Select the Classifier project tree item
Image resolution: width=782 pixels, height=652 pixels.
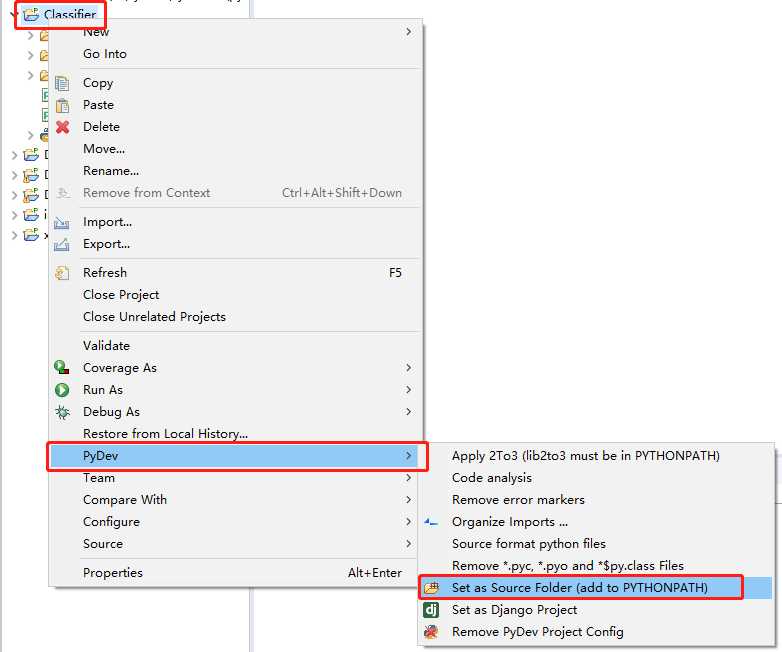pyautogui.click(x=70, y=14)
